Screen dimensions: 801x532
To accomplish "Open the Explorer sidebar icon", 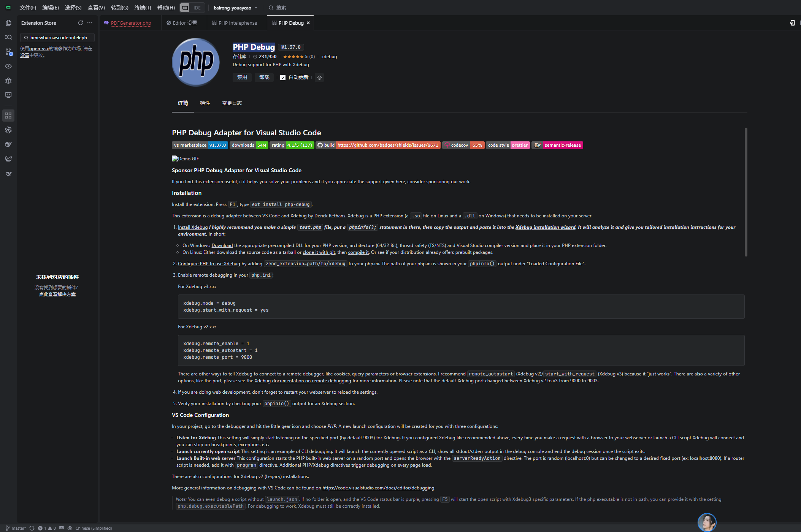I will [x=8, y=23].
